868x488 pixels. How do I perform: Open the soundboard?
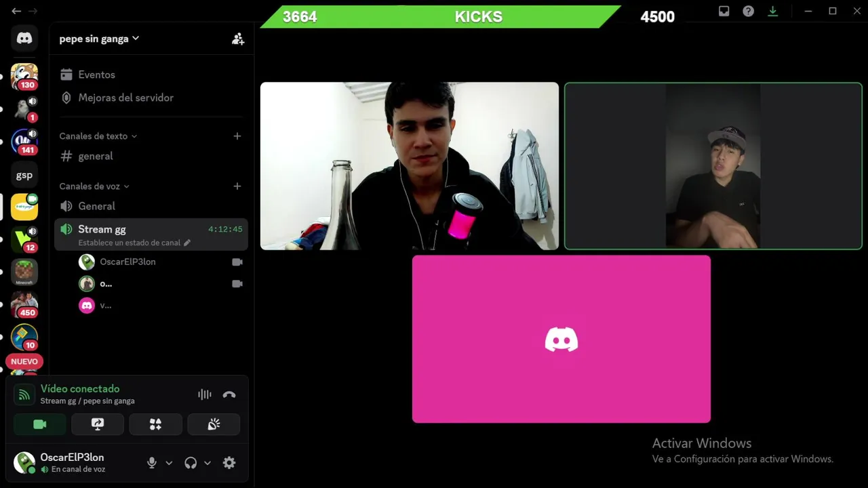click(x=214, y=424)
